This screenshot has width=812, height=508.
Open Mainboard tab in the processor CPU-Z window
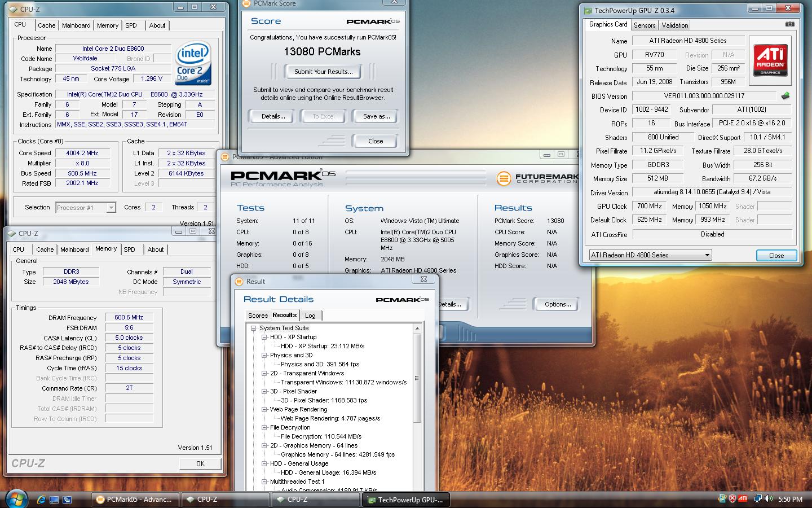(76, 25)
